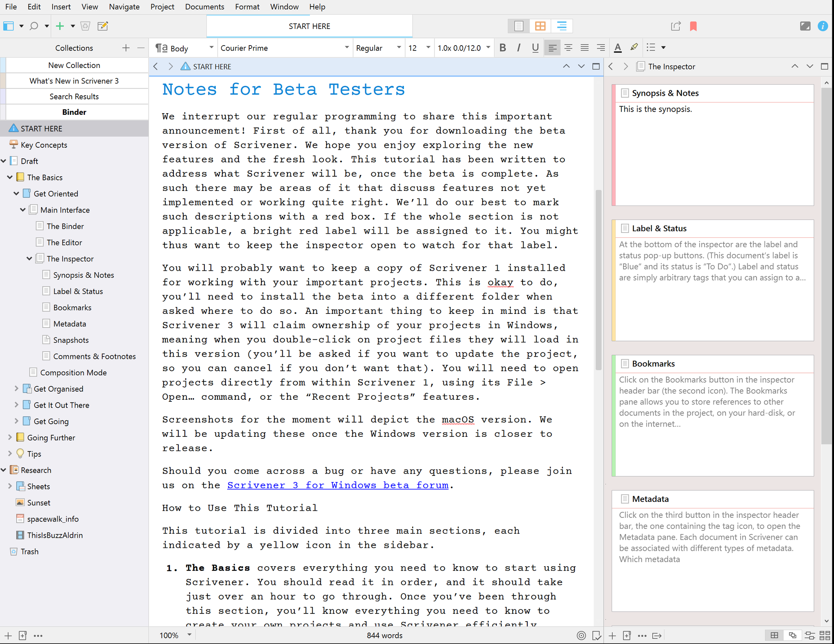Click the list style icon
834x644 pixels.
pyautogui.click(x=651, y=48)
